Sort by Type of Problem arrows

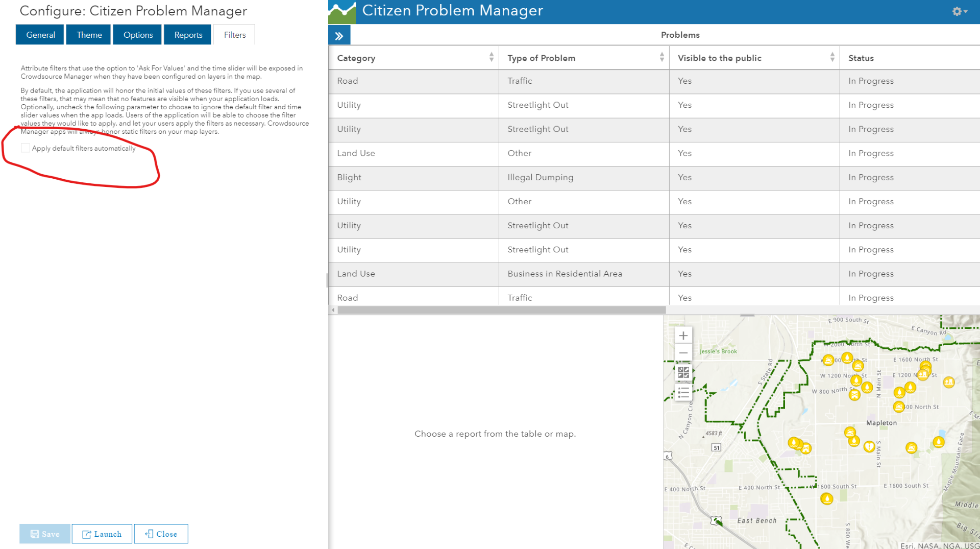point(661,57)
